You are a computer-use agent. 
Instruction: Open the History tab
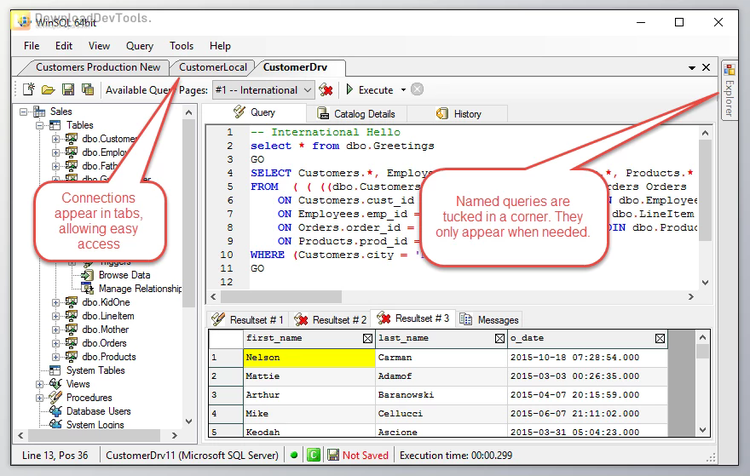coord(458,114)
